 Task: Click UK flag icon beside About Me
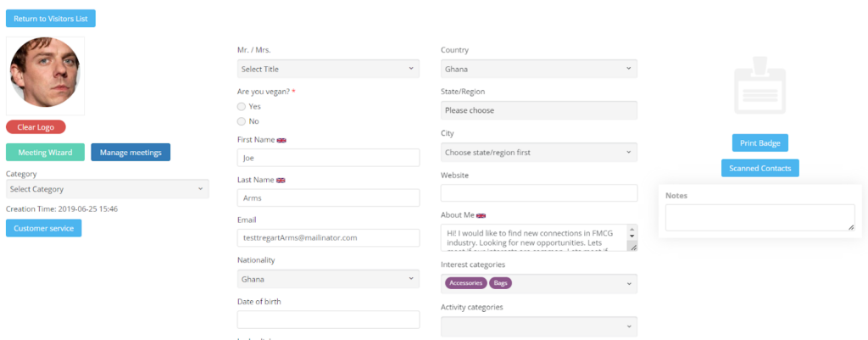click(481, 215)
